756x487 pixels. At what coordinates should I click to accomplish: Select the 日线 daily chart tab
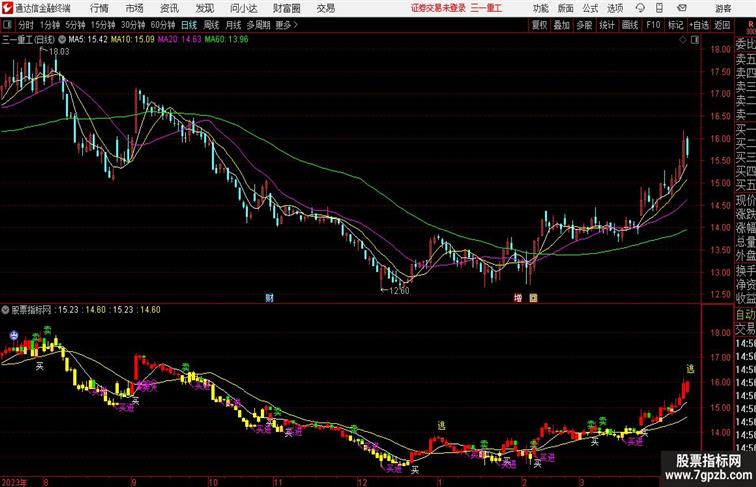189,25
